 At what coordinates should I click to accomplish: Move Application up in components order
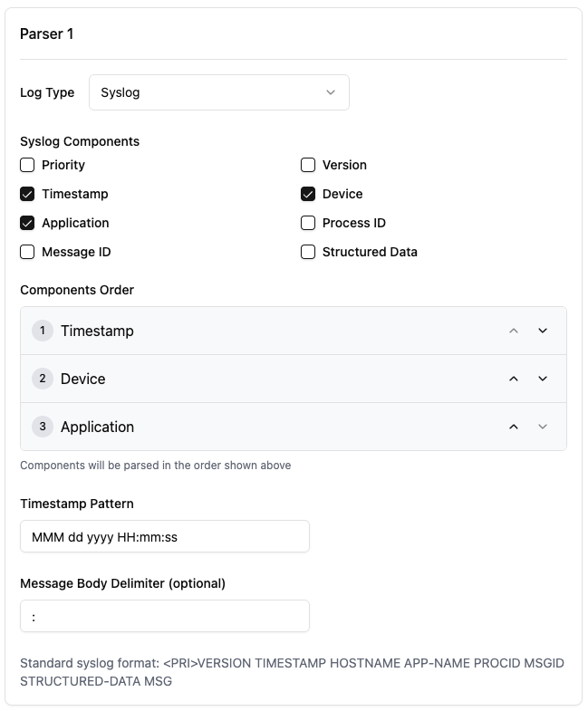[x=514, y=427]
